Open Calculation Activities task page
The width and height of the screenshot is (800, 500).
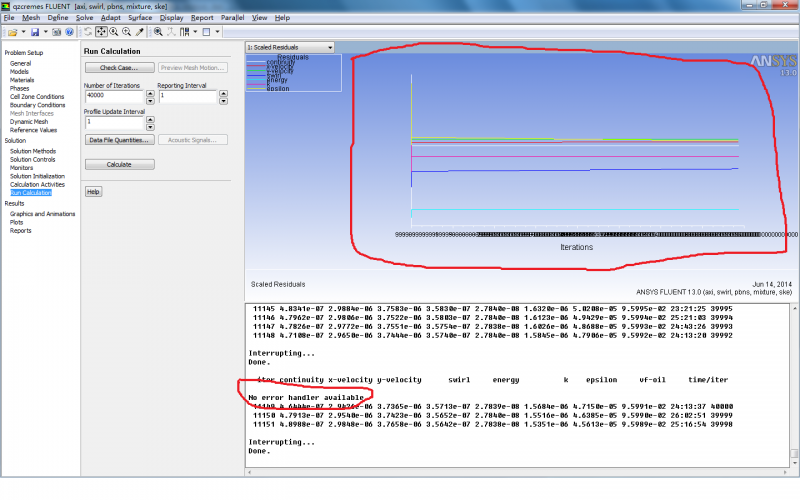pyautogui.click(x=37, y=184)
